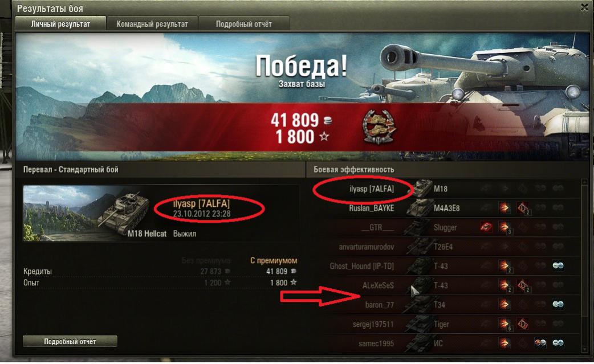Switch to Командный результат tab
The image size is (594, 364).
click(152, 24)
